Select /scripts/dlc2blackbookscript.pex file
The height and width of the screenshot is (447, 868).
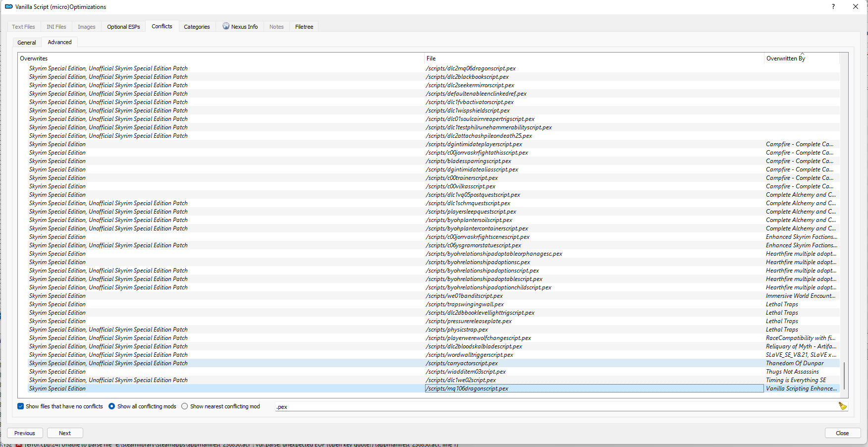tap(467, 77)
